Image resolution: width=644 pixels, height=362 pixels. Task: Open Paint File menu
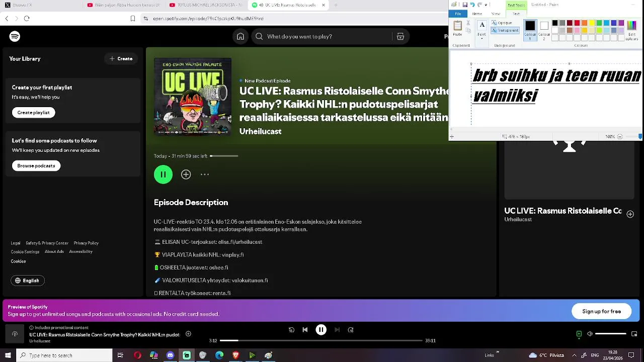tap(458, 14)
